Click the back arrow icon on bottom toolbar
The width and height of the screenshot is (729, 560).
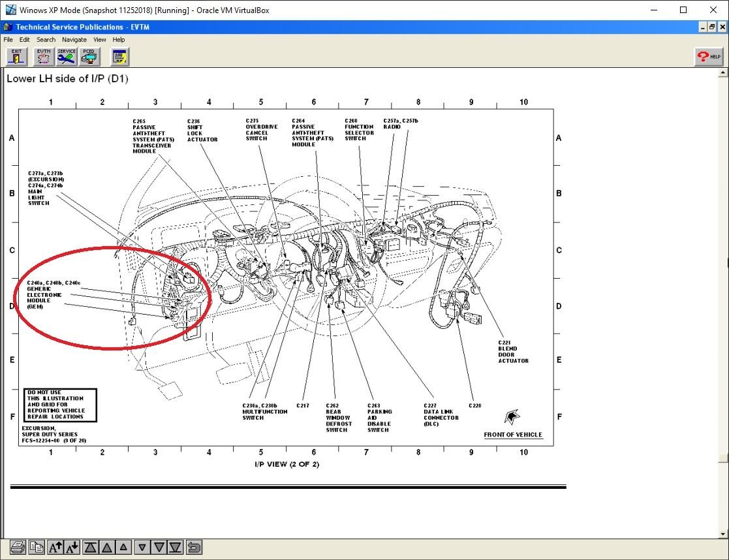coord(193,547)
